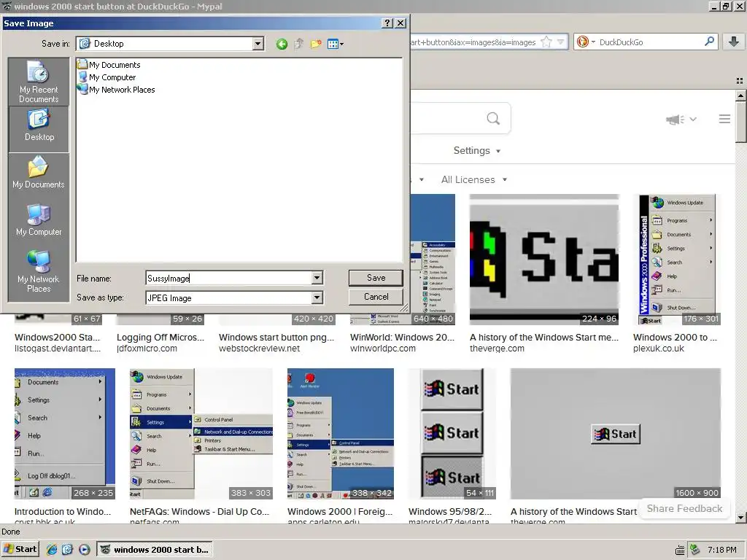Open the Views menu icon in Save dialog
The image size is (747, 560).
[x=336, y=44]
